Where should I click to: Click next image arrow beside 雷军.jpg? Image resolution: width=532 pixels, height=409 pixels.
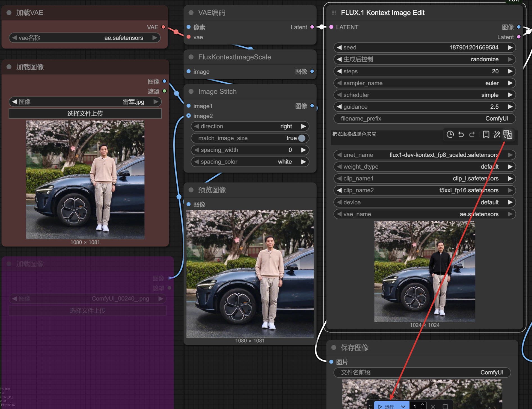tap(156, 102)
